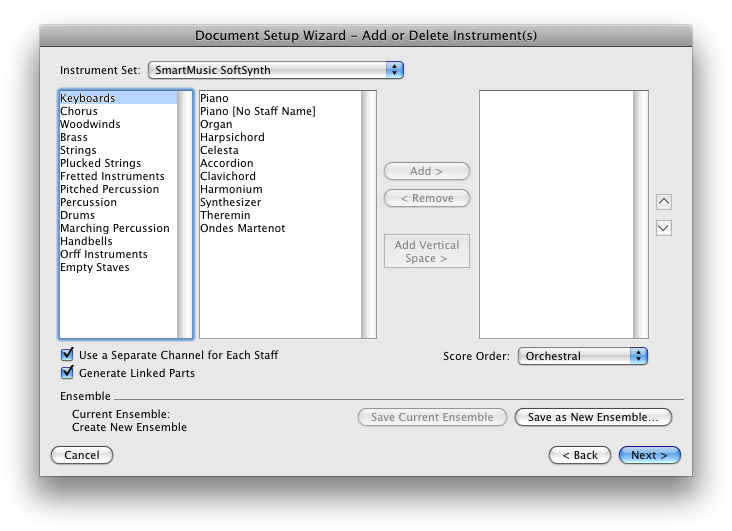Click Add Vertical Space button
This screenshot has height=531, width=732.
tap(426, 251)
